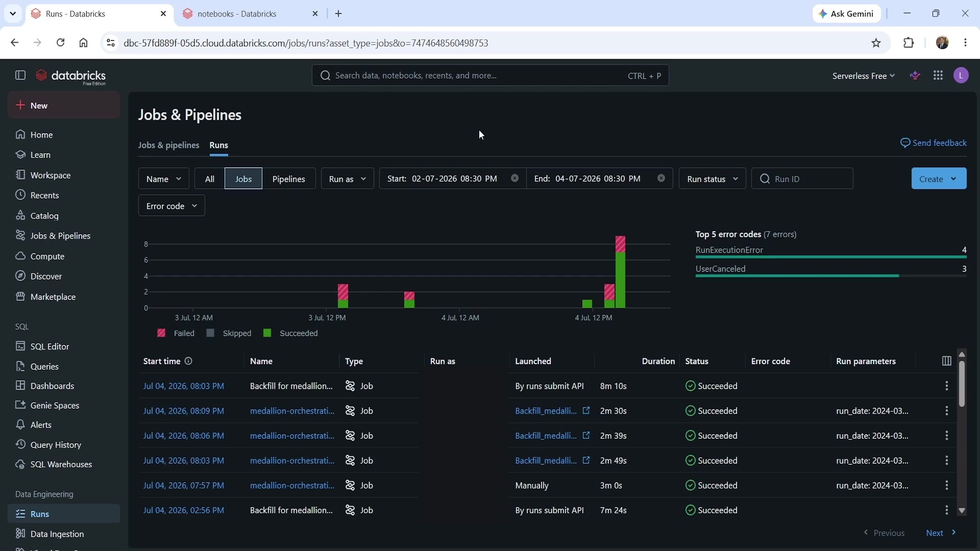Open Workspace from the sidebar

click(x=64, y=175)
